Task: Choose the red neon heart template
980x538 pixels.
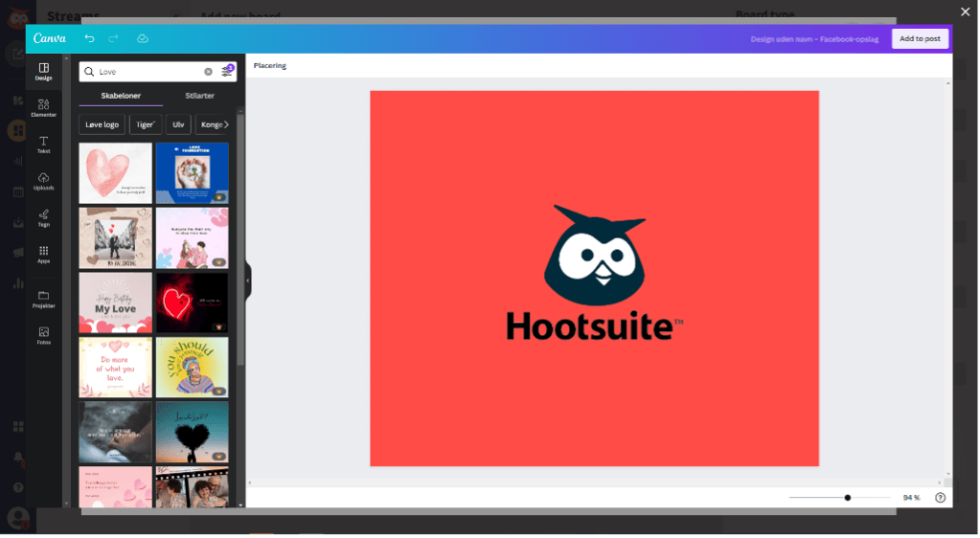Action: (192, 303)
